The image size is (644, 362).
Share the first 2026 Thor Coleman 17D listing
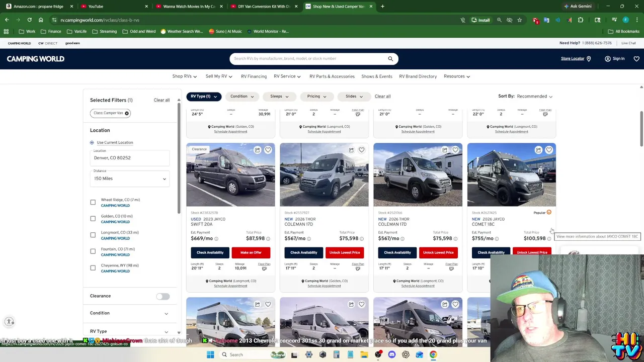[x=351, y=150]
